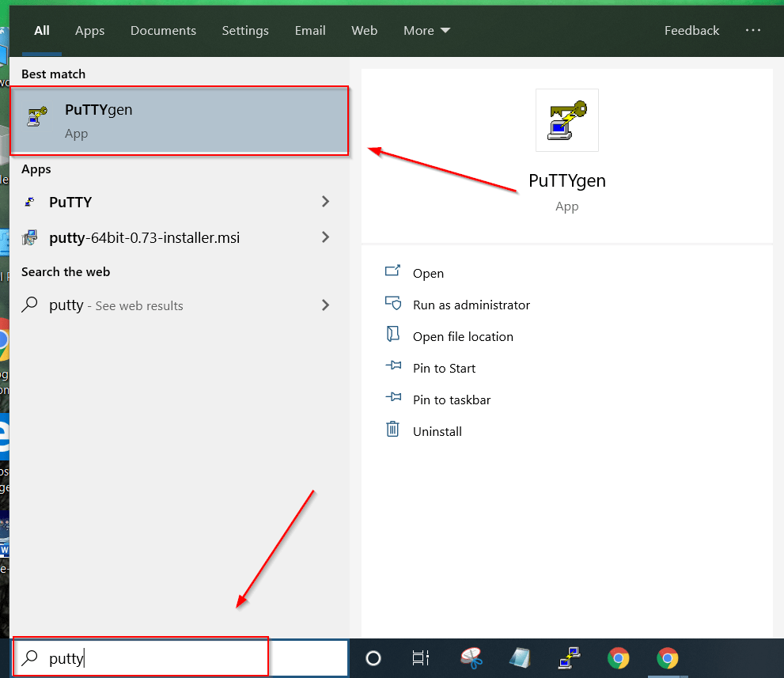Open PuTTYgen from Best match result
The height and width of the screenshot is (678, 784).
[178, 121]
